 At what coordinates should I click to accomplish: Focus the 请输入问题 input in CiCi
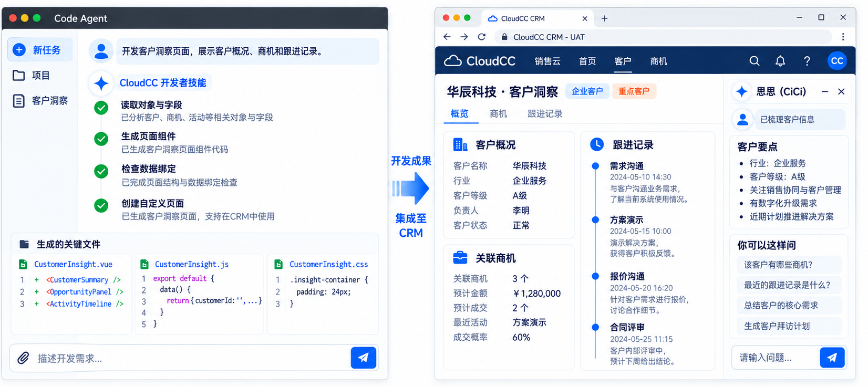[776, 358]
